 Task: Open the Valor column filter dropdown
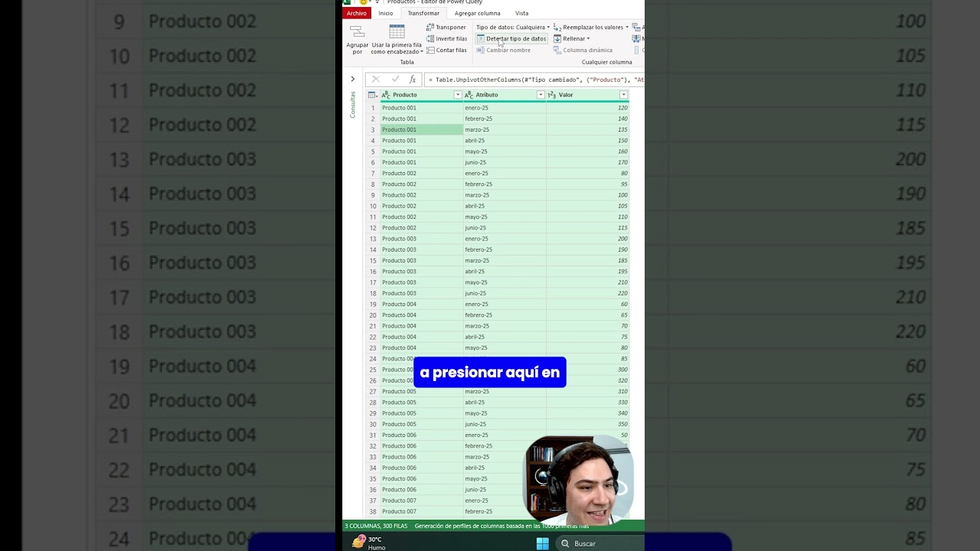click(623, 95)
